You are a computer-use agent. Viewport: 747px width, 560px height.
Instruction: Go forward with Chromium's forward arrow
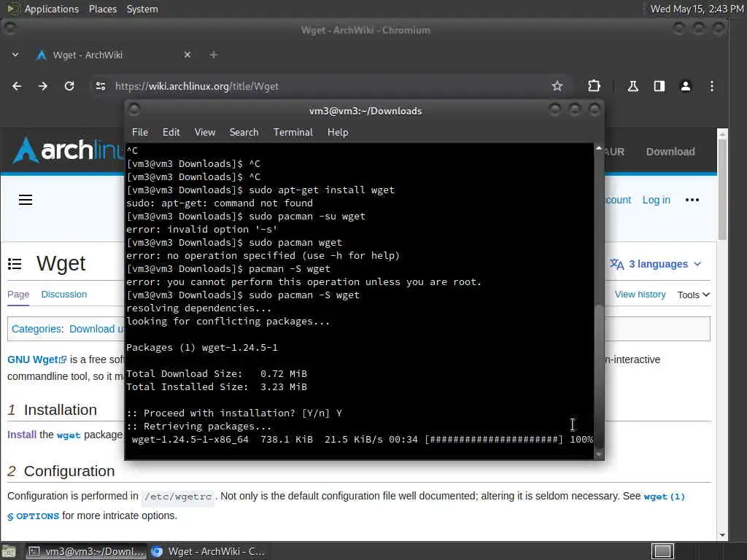43,86
